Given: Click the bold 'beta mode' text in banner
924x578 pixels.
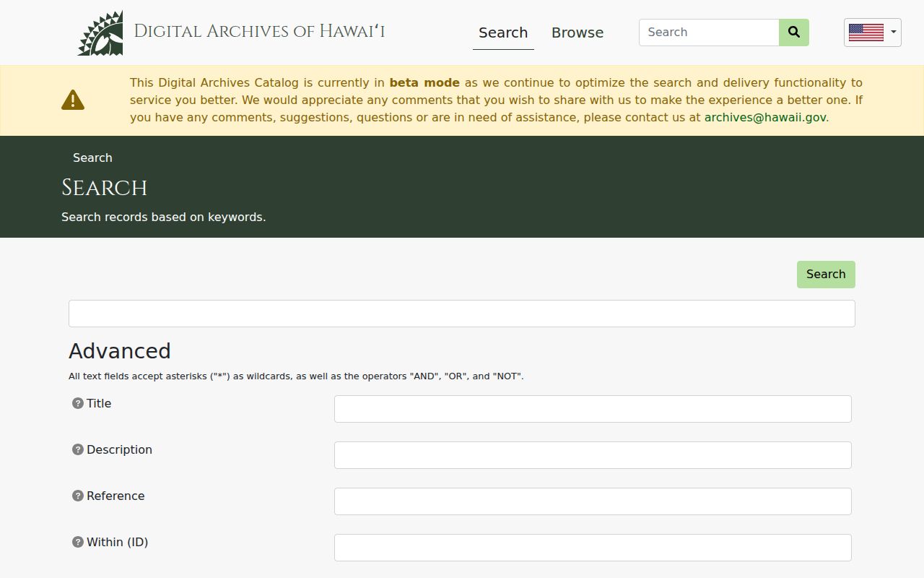Looking at the screenshot, I should click(x=424, y=82).
